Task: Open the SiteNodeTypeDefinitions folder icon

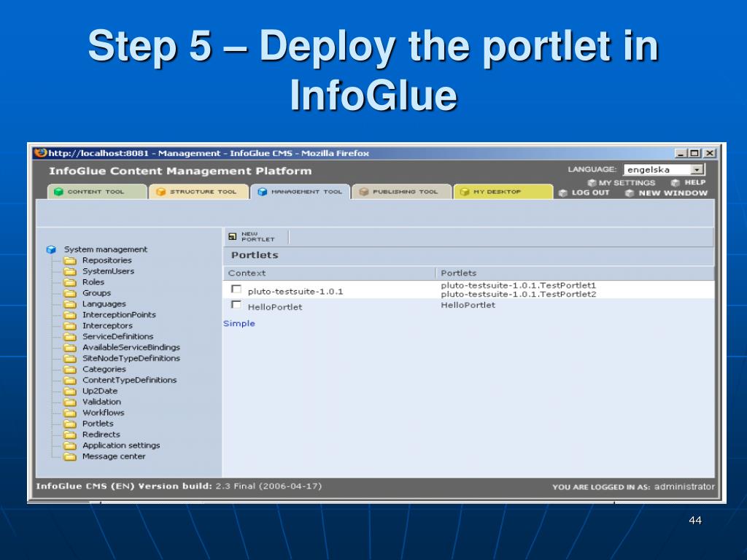Action: click(x=70, y=359)
